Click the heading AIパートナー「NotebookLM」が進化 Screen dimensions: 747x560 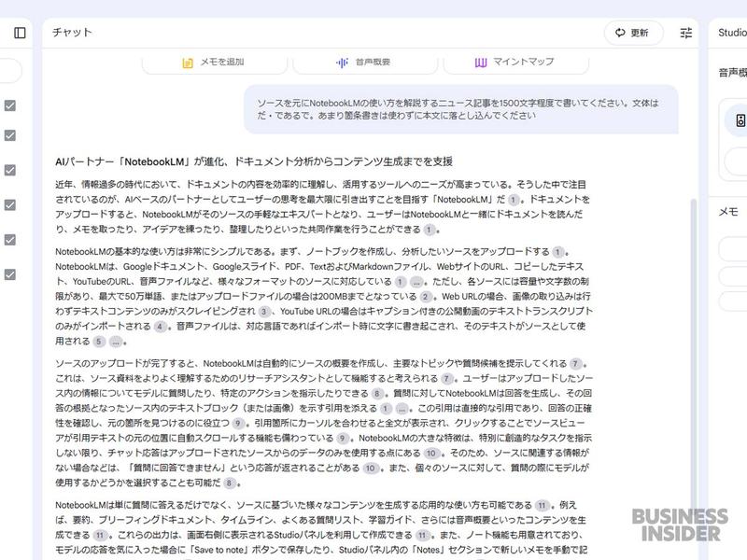pyautogui.click(x=254, y=161)
